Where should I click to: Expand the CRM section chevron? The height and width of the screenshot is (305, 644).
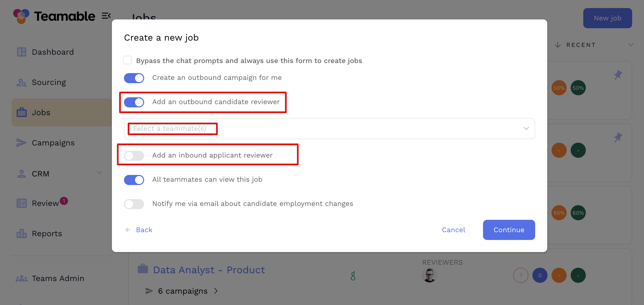tap(99, 173)
